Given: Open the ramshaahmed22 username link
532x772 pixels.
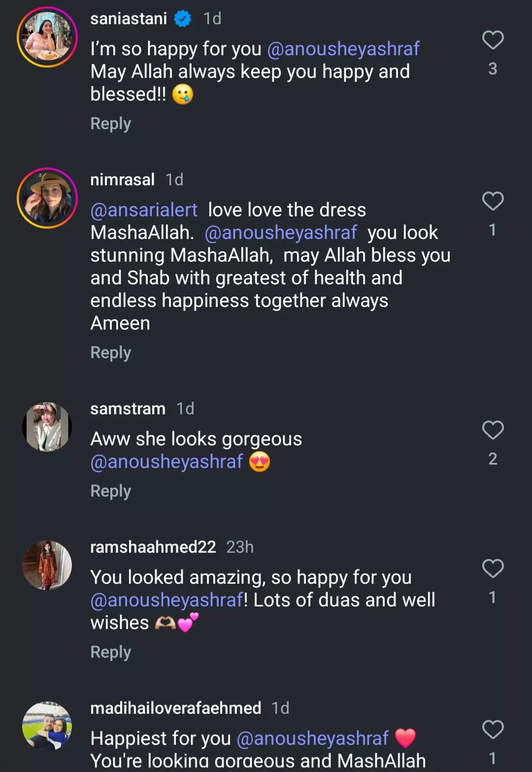Looking at the screenshot, I should (153, 547).
